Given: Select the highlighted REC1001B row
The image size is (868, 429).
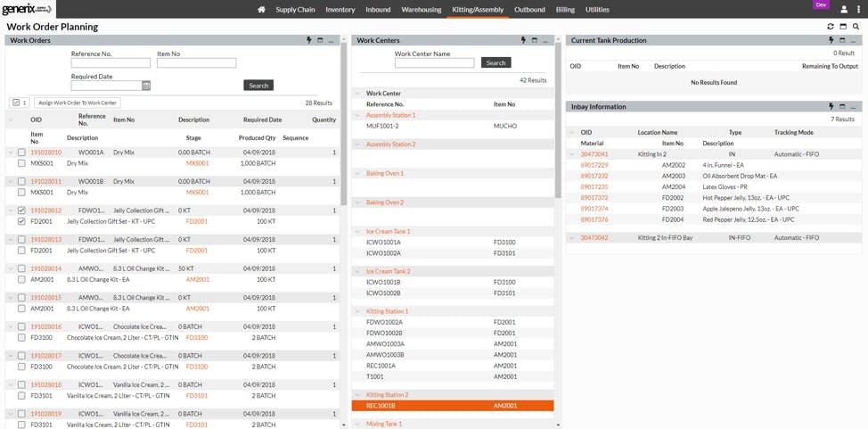Looking at the screenshot, I should click(453, 406).
